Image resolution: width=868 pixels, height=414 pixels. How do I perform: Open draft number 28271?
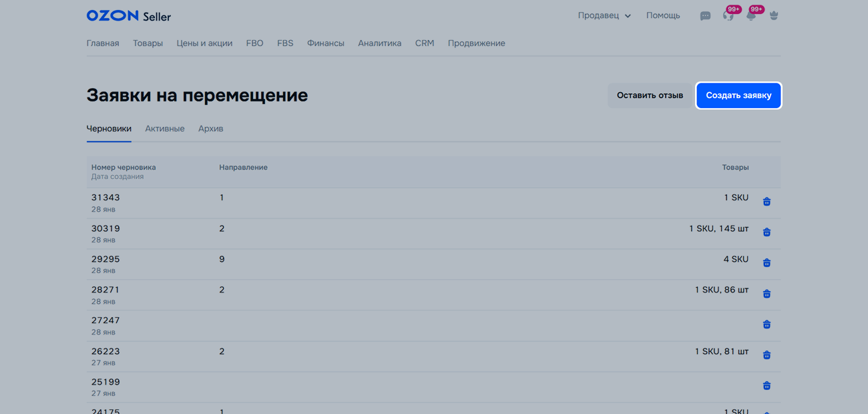coord(105,290)
